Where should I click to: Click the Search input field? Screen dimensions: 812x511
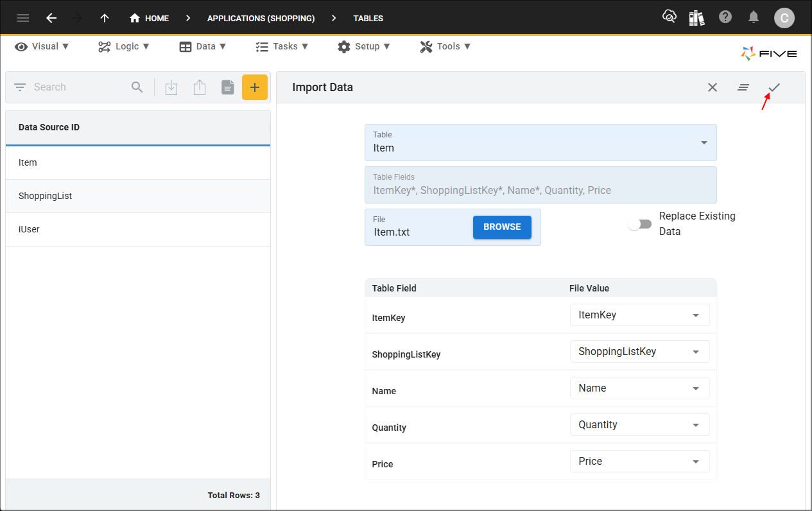click(77, 87)
